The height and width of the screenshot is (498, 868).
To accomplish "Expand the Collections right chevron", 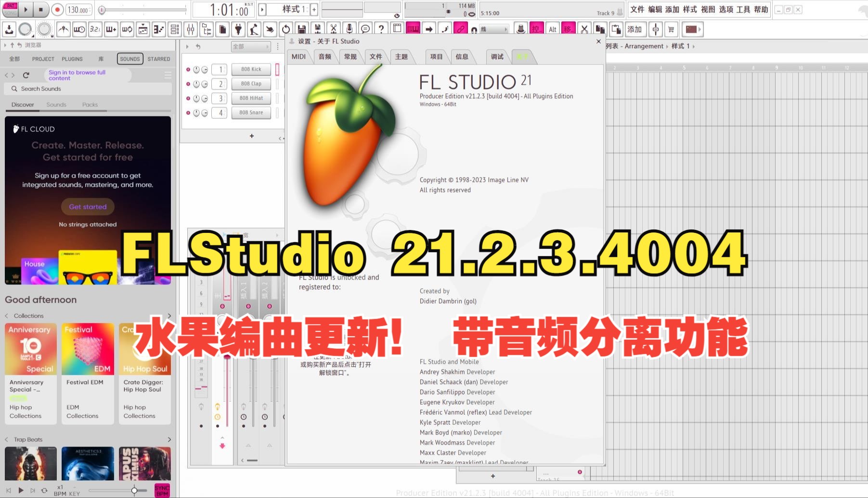I will click(169, 316).
